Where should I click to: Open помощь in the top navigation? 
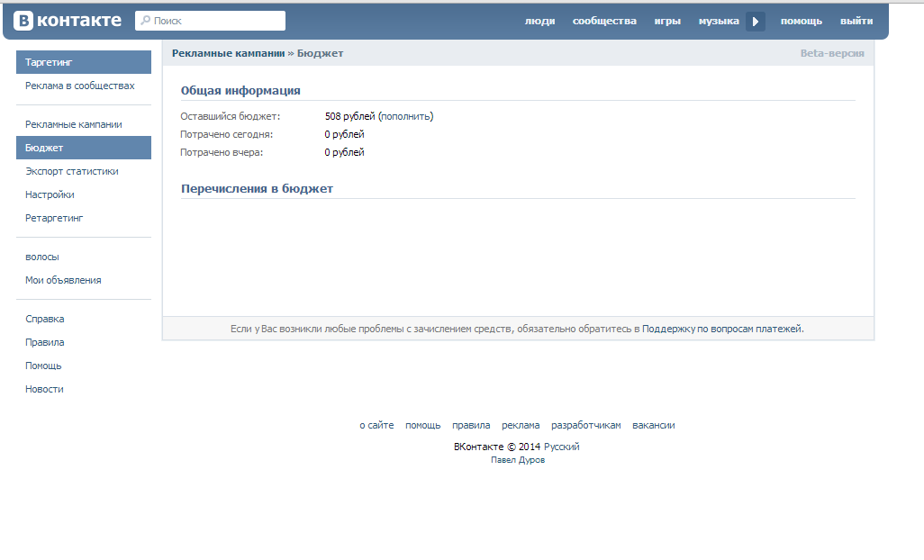point(802,22)
